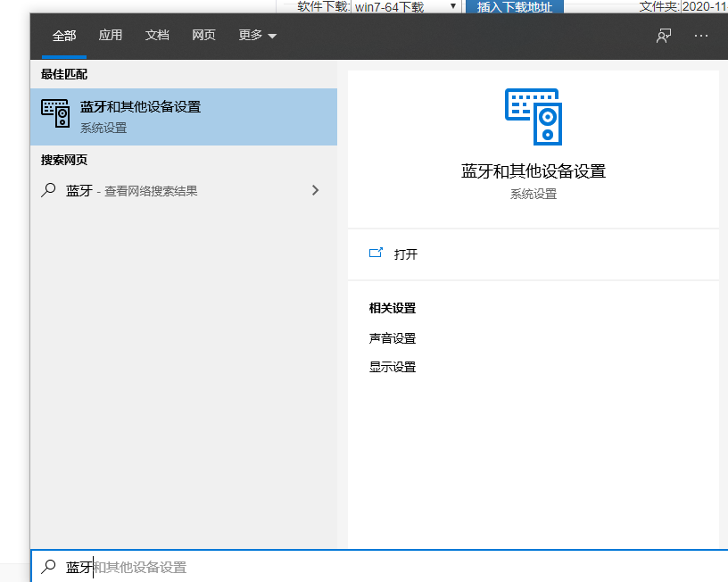Open the three-dot more options menu
This screenshot has width=728, height=582.
[700, 36]
